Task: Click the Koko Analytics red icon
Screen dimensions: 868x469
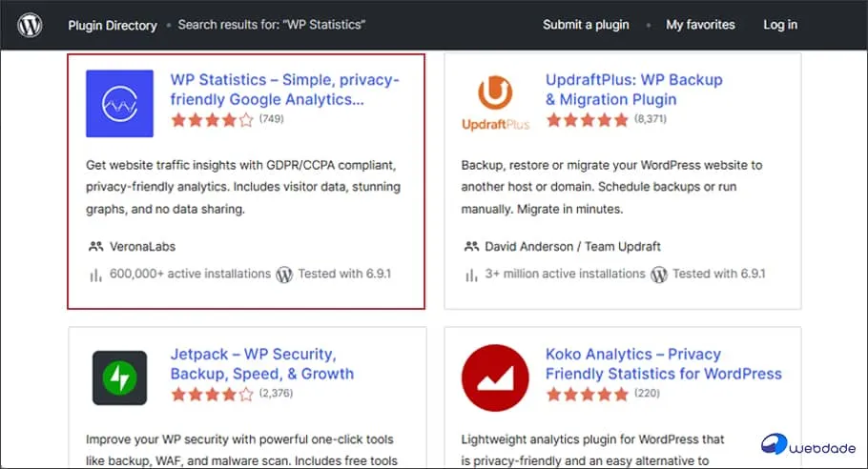Action: pyautogui.click(x=495, y=377)
